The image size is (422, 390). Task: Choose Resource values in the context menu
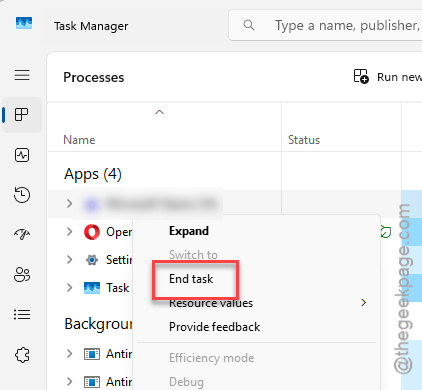tap(211, 303)
